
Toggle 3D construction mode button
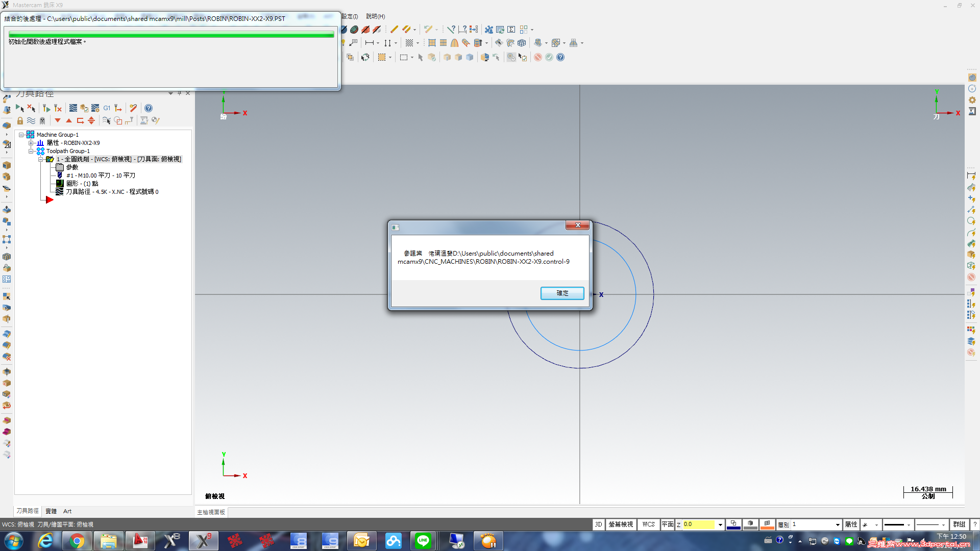point(598,524)
